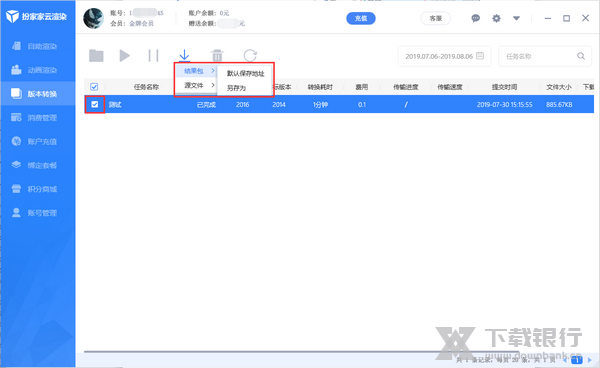Viewport: 600px width, 368px height.
Task: Click the download arrow toolbar icon
Action: (x=184, y=55)
